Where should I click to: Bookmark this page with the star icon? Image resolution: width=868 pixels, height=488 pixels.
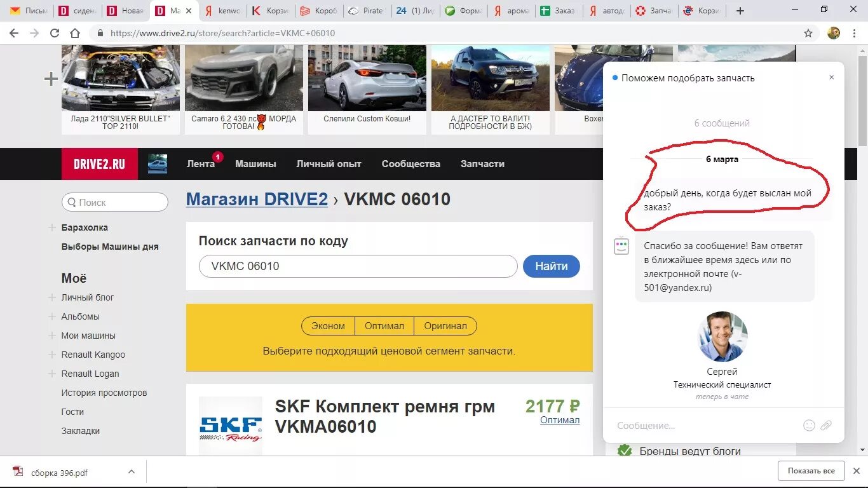coord(808,33)
